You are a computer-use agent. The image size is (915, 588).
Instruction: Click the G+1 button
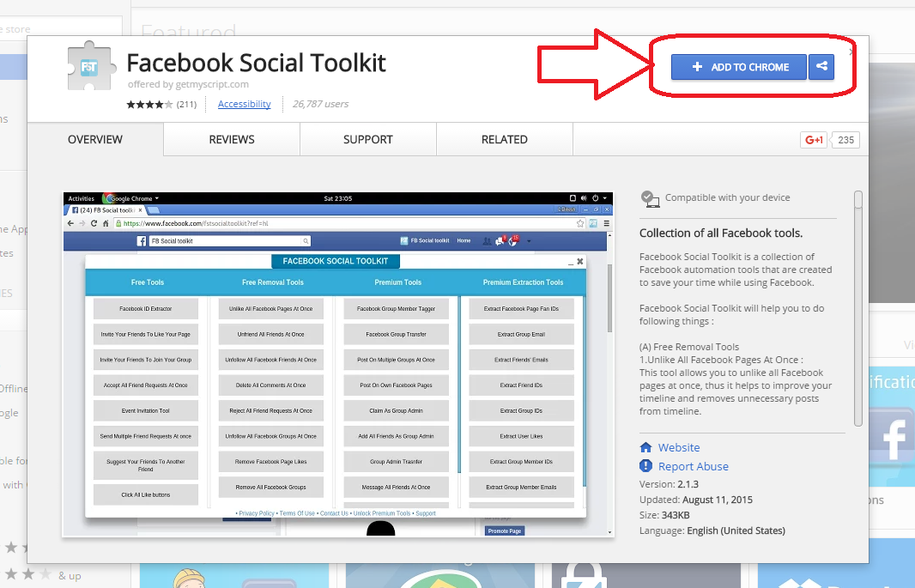pos(814,140)
